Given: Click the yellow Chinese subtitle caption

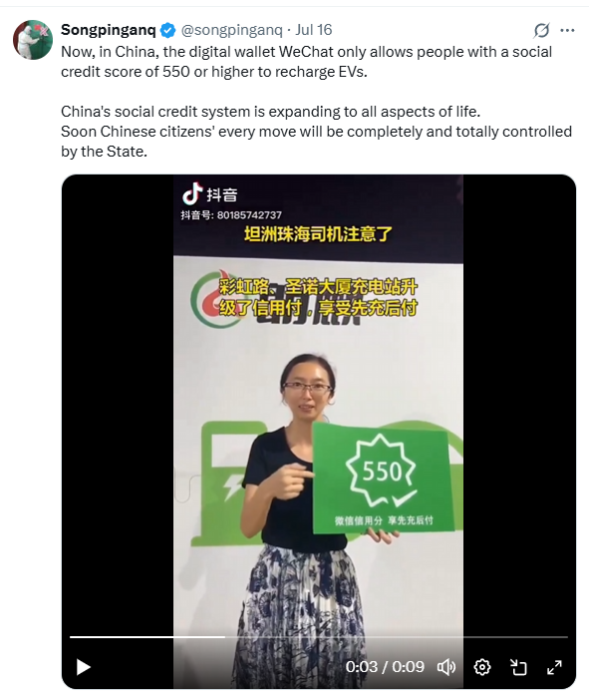Looking at the screenshot, I should (318, 297).
